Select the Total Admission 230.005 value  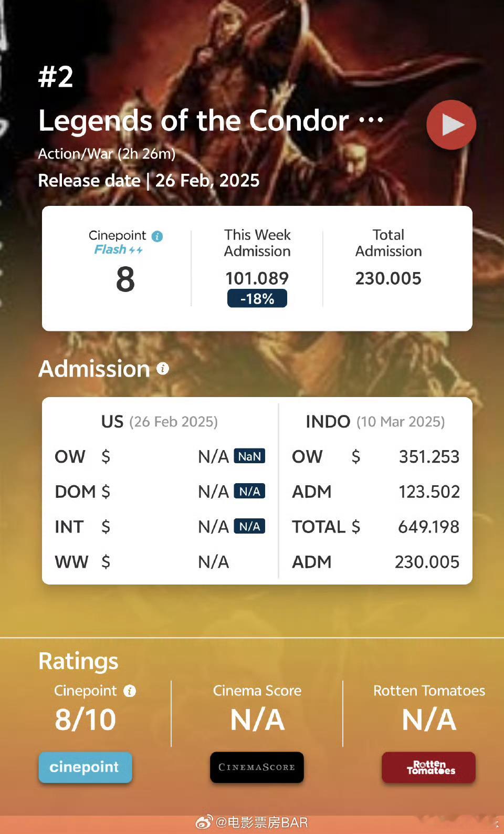point(388,278)
